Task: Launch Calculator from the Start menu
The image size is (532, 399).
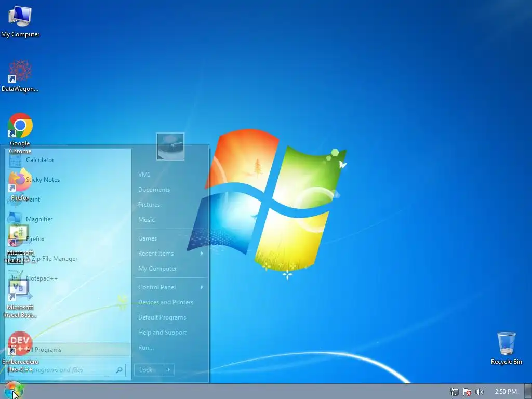Action: click(68, 160)
